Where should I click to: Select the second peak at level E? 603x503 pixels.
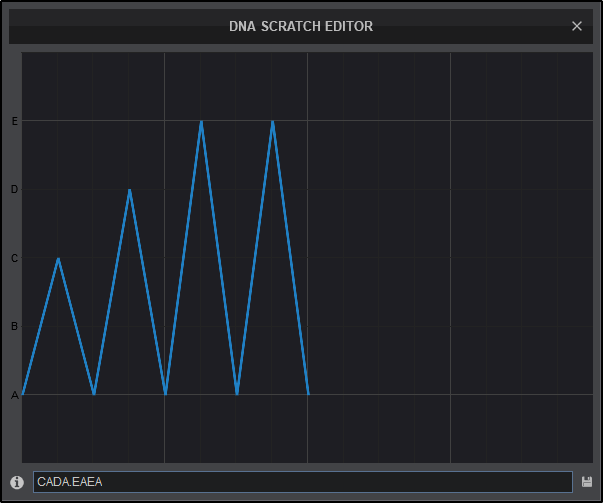point(272,121)
